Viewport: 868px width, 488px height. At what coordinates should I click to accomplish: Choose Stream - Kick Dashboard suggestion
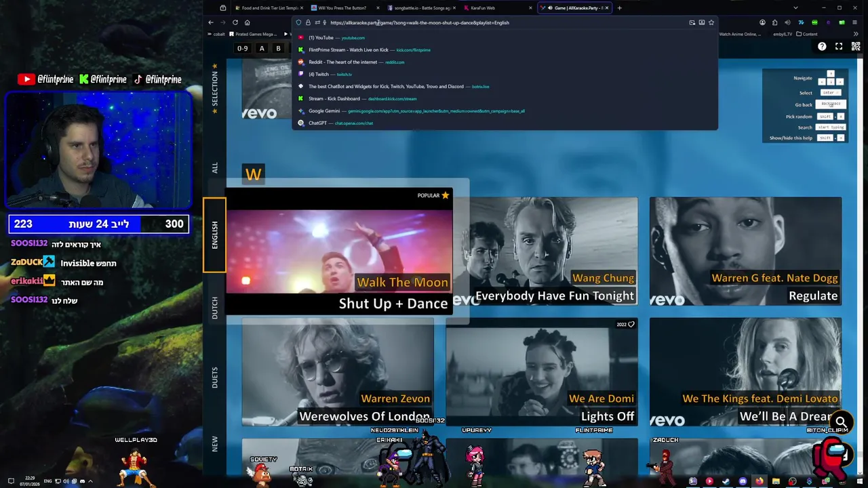[x=505, y=98]
